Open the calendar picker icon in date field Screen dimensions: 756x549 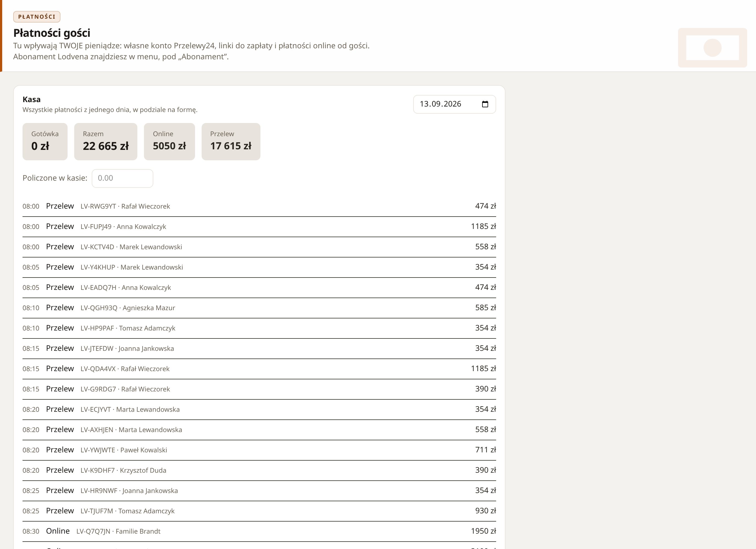pos(485,104)
